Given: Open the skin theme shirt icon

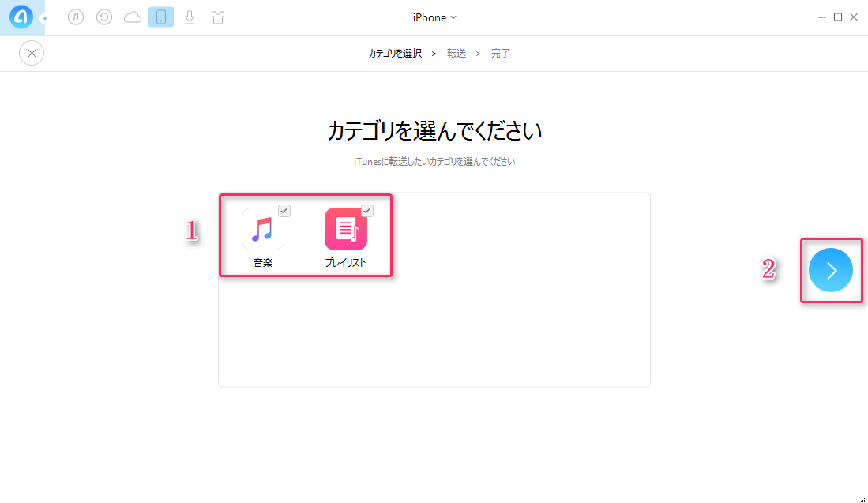Looking at the screenshot, I should tap(218, 17).
